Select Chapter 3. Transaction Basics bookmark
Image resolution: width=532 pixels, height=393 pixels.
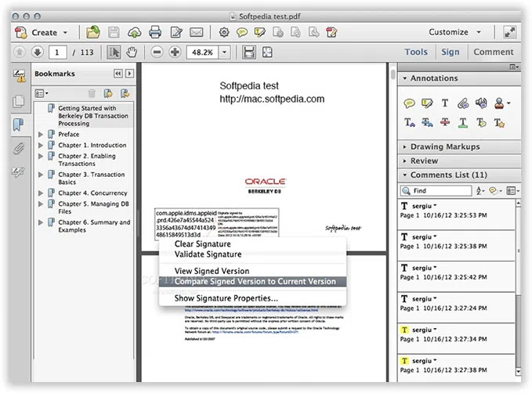[x=91, y=178]
